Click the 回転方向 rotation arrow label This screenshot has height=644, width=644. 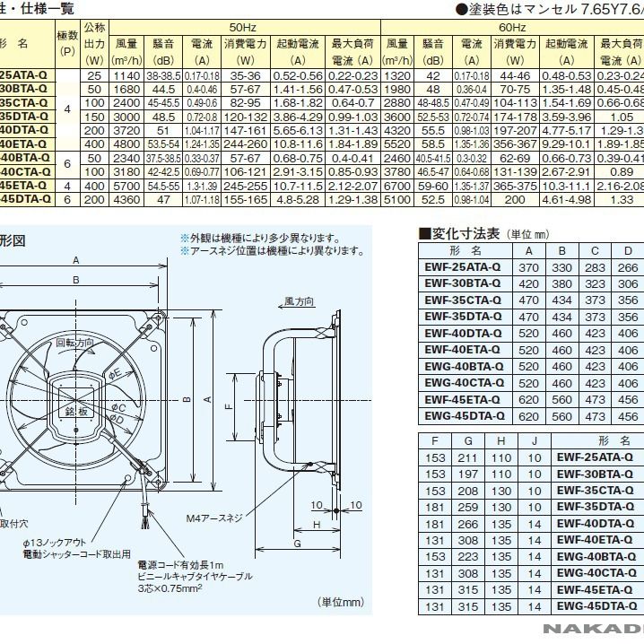(x=74, y=344)
